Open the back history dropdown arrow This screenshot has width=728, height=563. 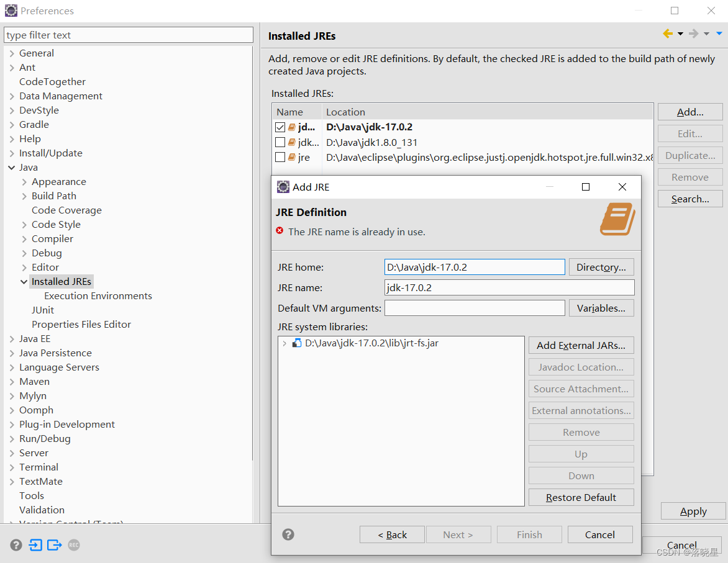[x=681, y=34]
